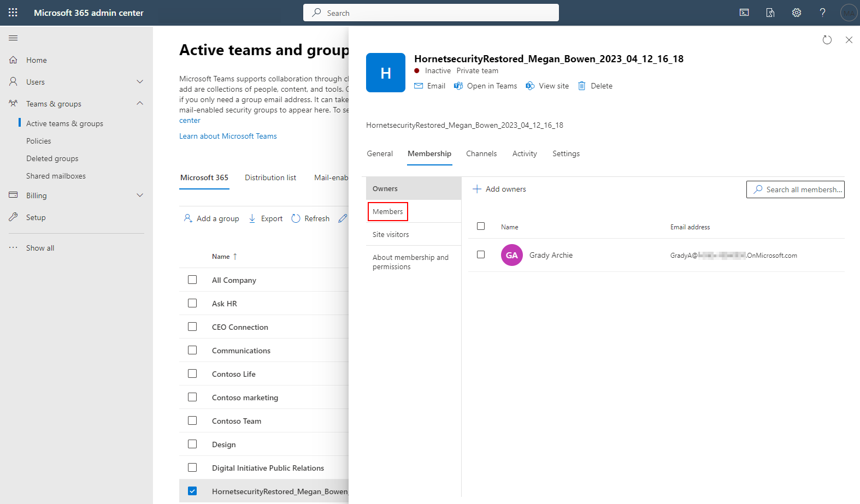Check the Ask HR checkbox
Screen dimensions: 860x504
tap(192, 303)
